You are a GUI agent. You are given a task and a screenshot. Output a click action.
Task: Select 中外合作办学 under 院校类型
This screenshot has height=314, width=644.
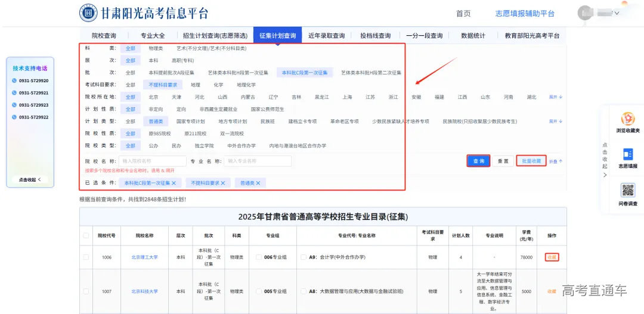pos(241,146)
